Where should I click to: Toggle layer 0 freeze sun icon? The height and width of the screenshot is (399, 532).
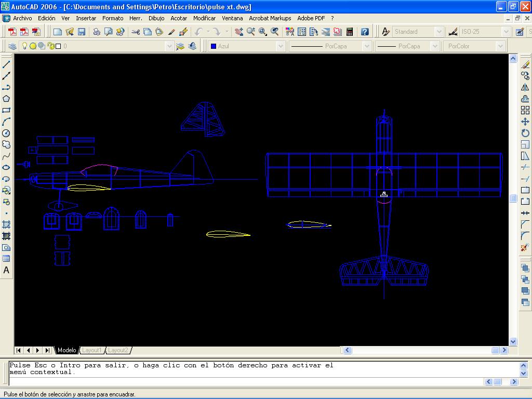pos(33,46)
